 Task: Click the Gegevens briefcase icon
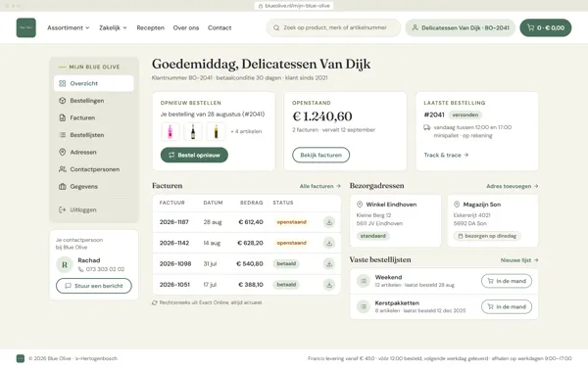coord(63,186)
